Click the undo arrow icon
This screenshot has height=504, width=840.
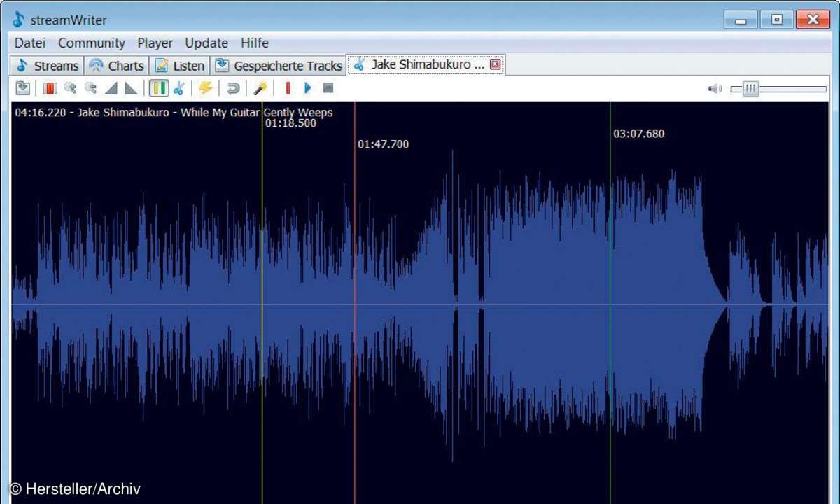(x=233, y=88)
